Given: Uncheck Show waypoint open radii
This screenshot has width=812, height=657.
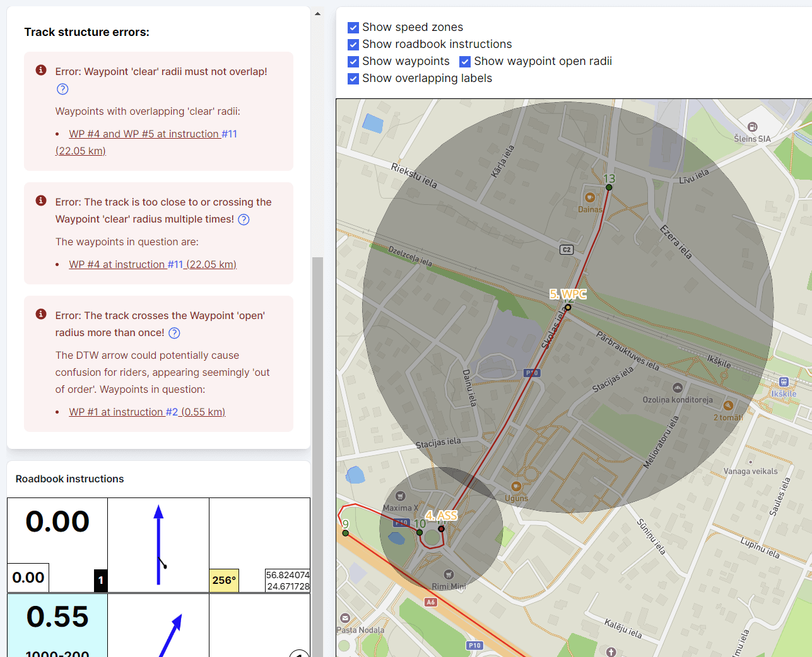Looking at the screenshot, I should point(465,61).
